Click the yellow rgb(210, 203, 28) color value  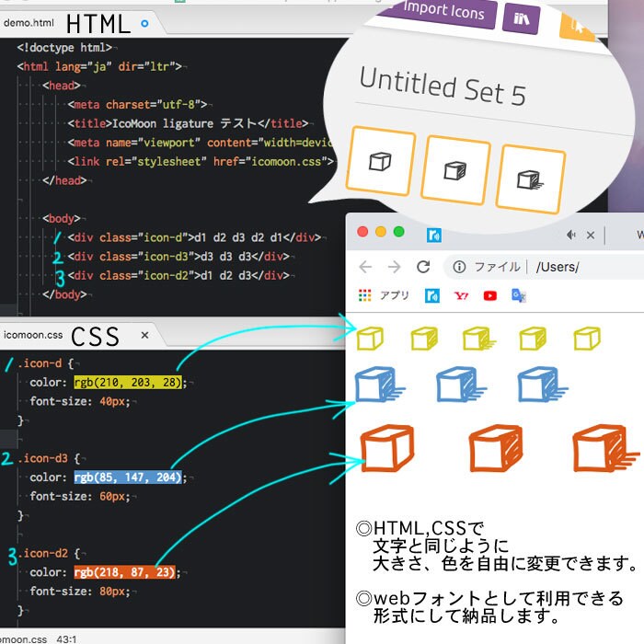tap(128, 383)
